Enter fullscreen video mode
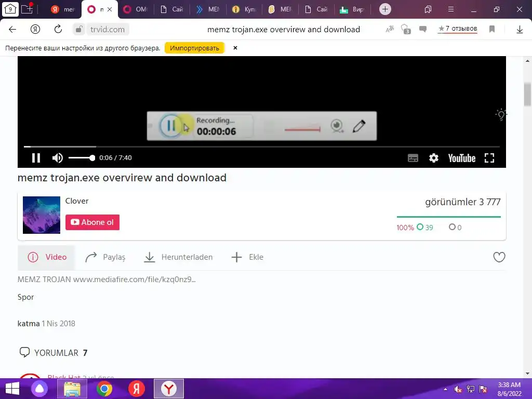532x399 pixels. (x=489, y=158)
